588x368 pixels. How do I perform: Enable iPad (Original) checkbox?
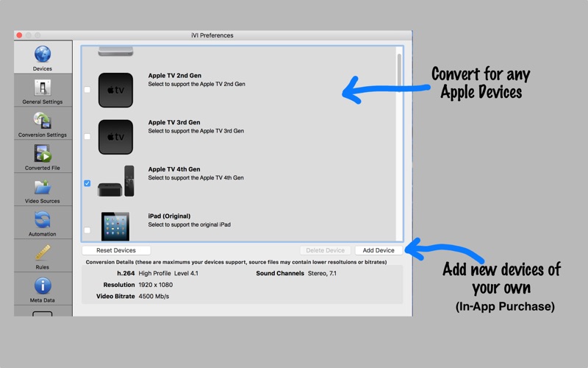87,230
